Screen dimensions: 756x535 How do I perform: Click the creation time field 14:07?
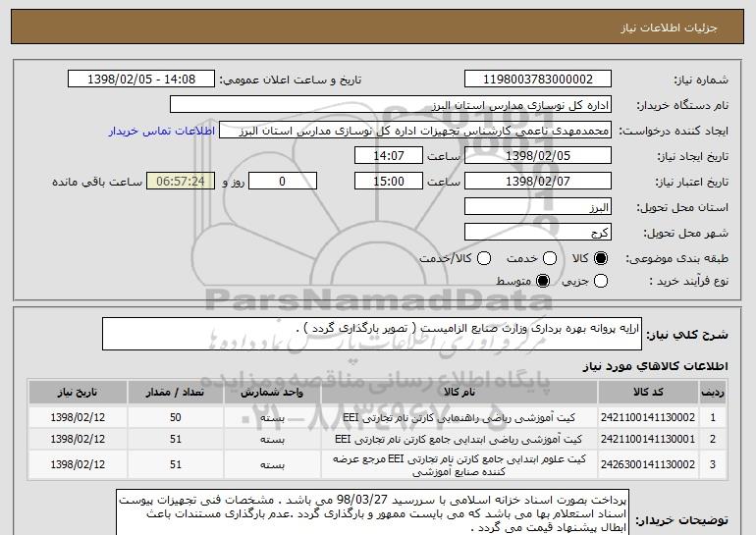click(389, 156)
